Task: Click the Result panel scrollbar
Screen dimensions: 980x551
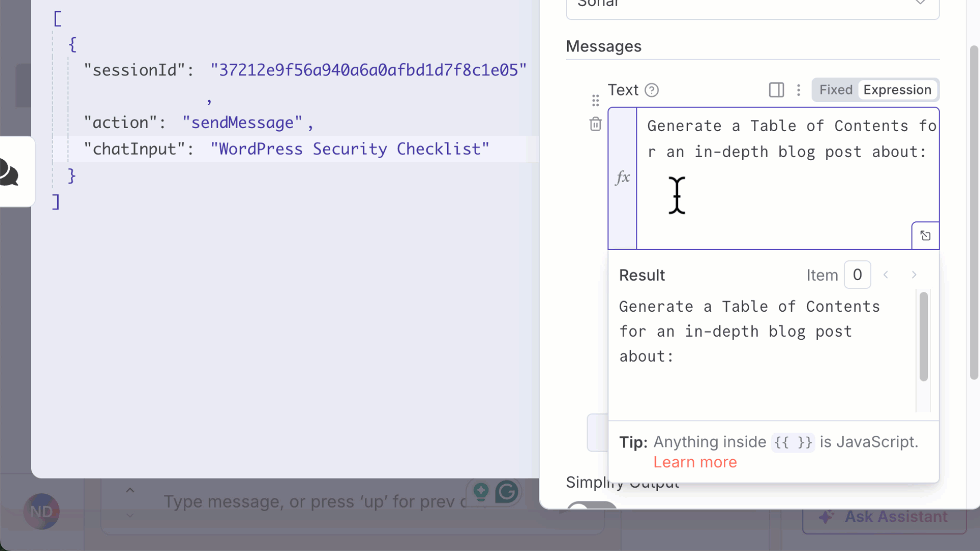Action: click(x=923, y=337)
